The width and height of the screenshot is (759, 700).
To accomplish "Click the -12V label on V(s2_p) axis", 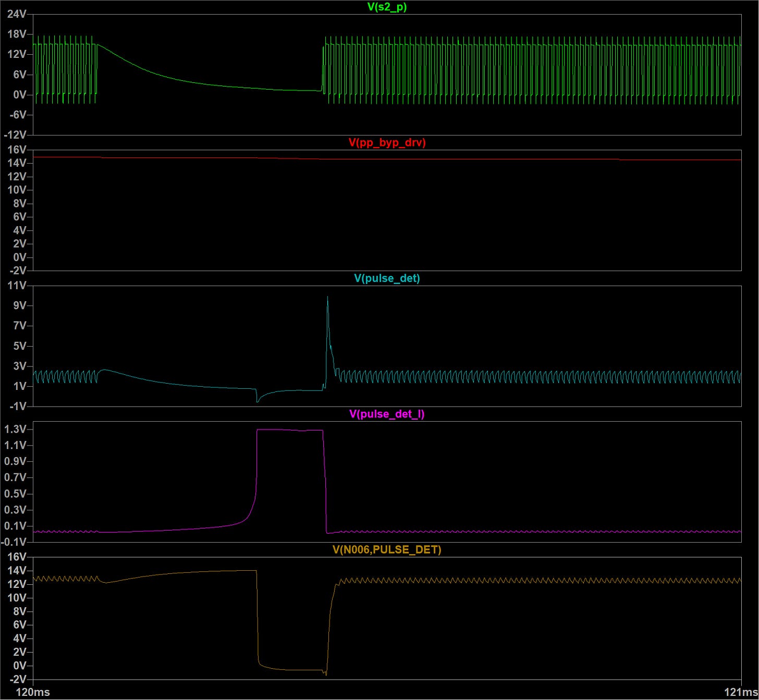I will (15, 134).
